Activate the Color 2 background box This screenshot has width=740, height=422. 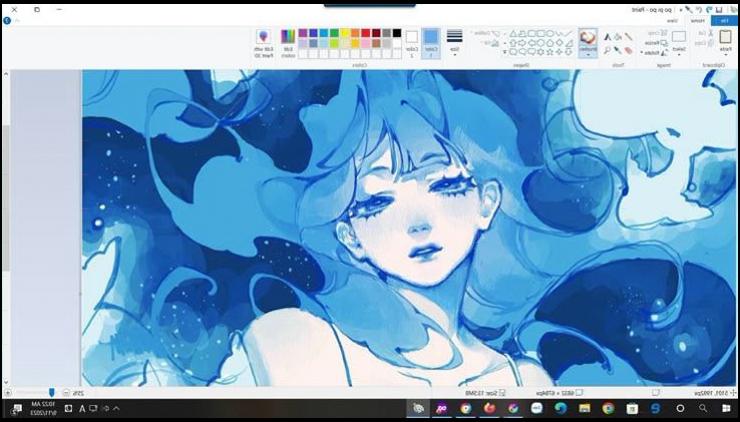coord(411,42)
